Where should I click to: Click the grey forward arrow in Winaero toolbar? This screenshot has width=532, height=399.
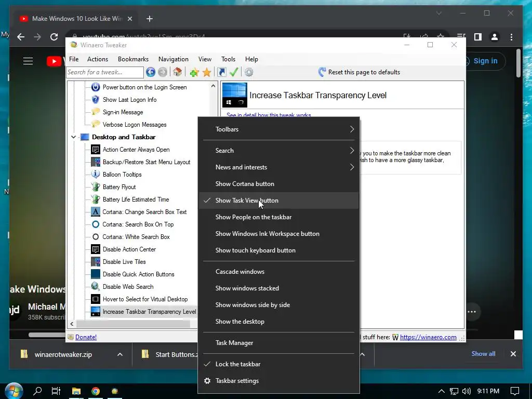point(163,72)
